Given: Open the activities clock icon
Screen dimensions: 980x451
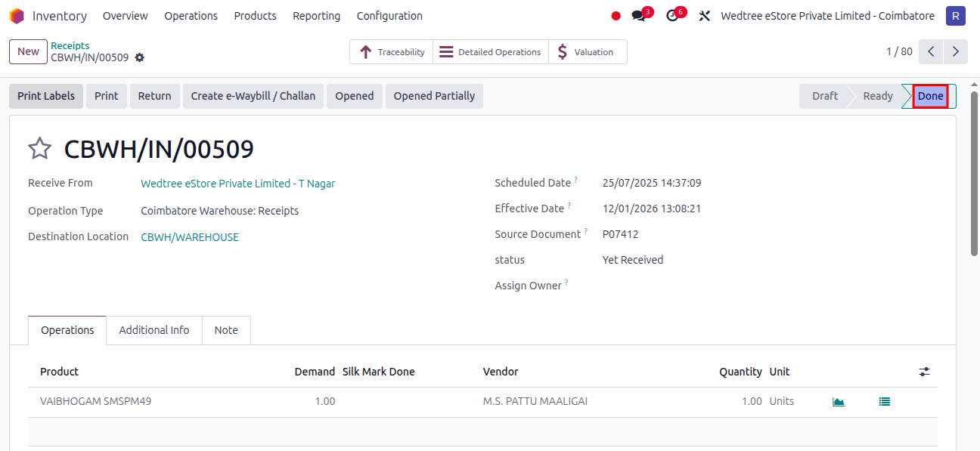Looking at the screenshot, I should [x=672, y=16].
